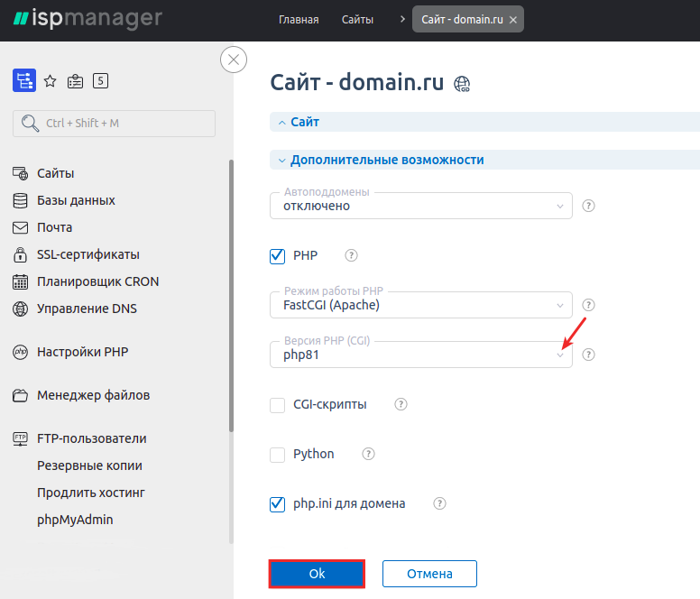The width and height of the screenshot is (700, 599).
Task: Open the menu tree view icon
Action: tap(24, 80)
